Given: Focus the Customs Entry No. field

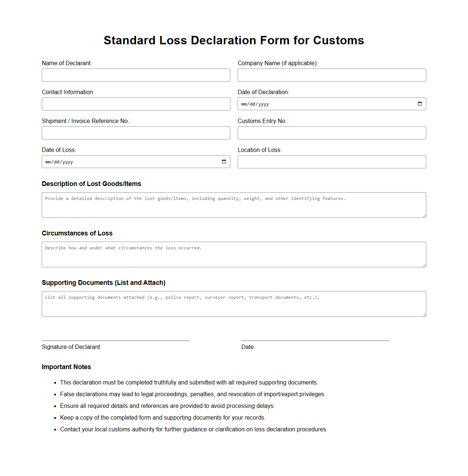Looking at the screenshot, I should click(x=332, y=133).
